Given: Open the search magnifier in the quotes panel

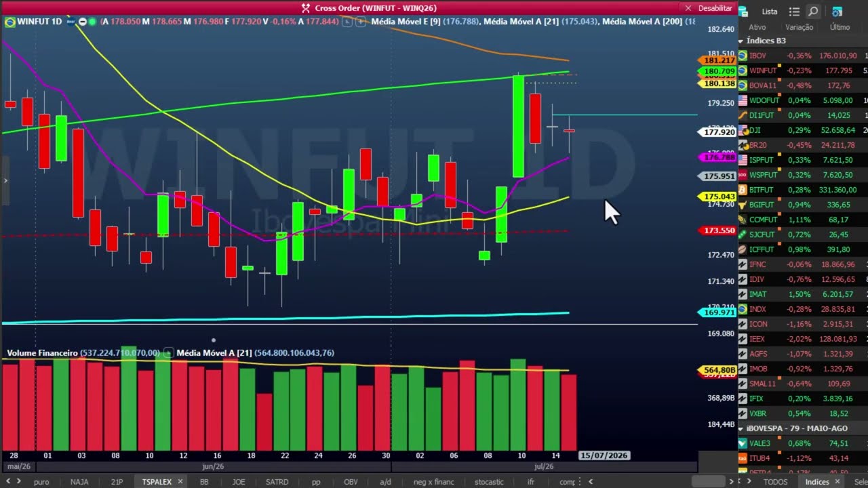Looking at the screenshot, I should tap(813, 12).
